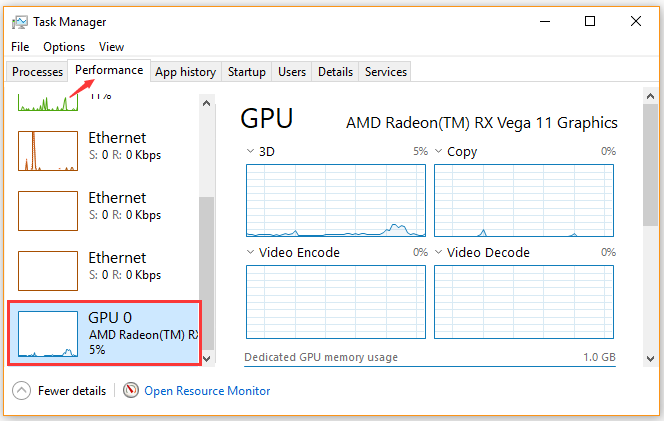This screenshot has height=421, width=664.
Task: Click the main panel vertical scrollbar thumb
Action: click(x=650, y=165)
